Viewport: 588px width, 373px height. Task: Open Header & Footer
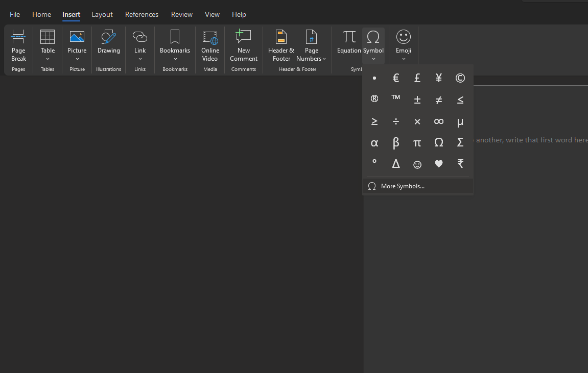[x=281, y=45]
